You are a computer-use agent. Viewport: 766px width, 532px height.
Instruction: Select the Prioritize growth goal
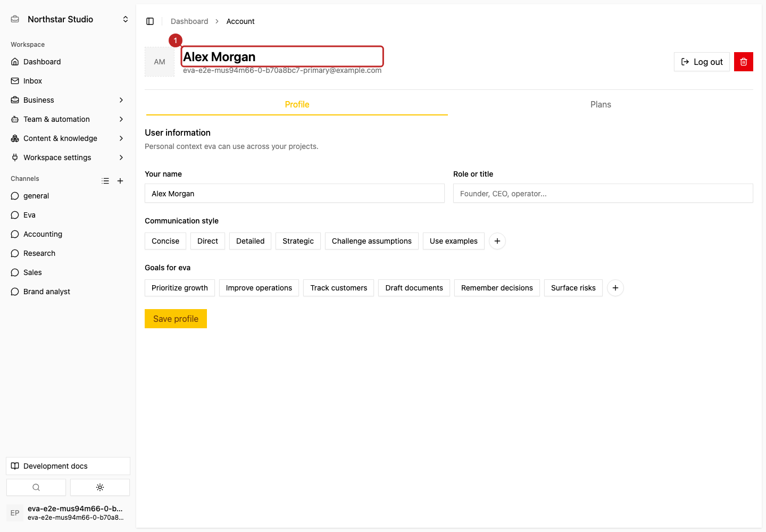[180, 288]
